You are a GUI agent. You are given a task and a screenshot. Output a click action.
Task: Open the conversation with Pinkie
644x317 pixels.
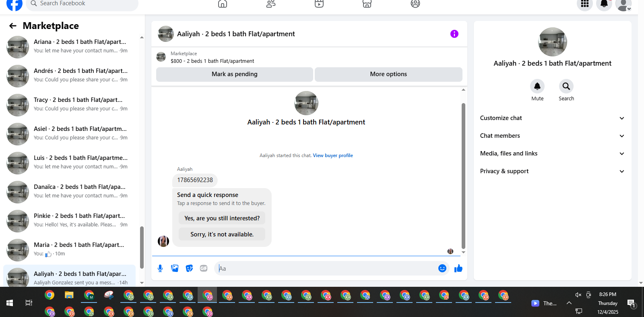pos(69,221)
